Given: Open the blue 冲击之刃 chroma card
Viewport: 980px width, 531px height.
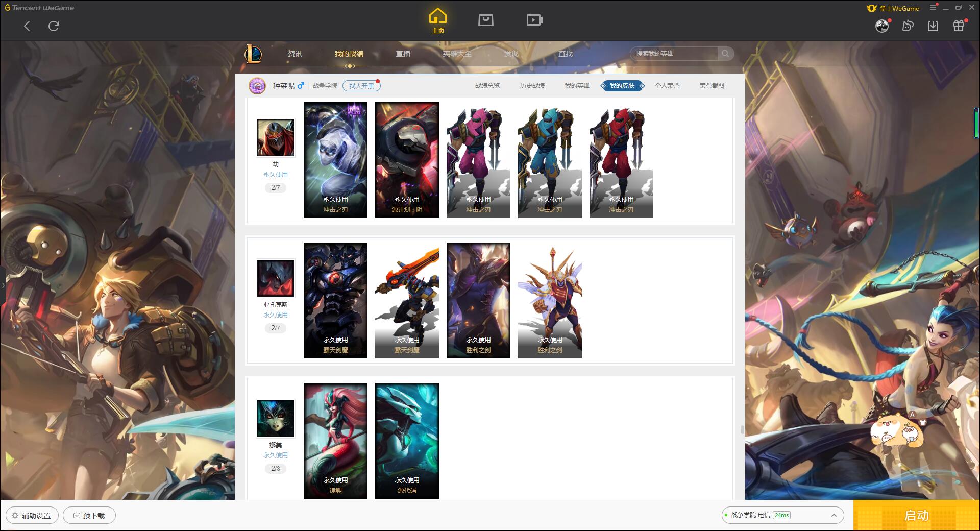Looking at the screenshot, I should (550, 160).
